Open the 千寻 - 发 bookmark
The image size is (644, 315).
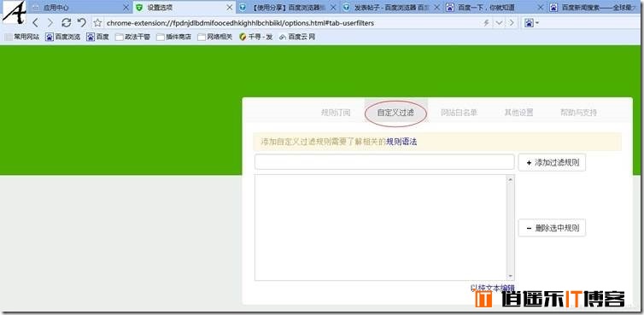[256, 37]
